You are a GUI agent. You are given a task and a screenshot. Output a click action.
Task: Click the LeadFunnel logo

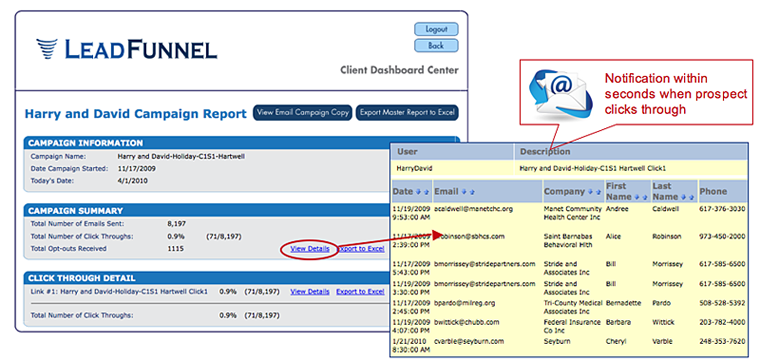click(x=127, y=50)
